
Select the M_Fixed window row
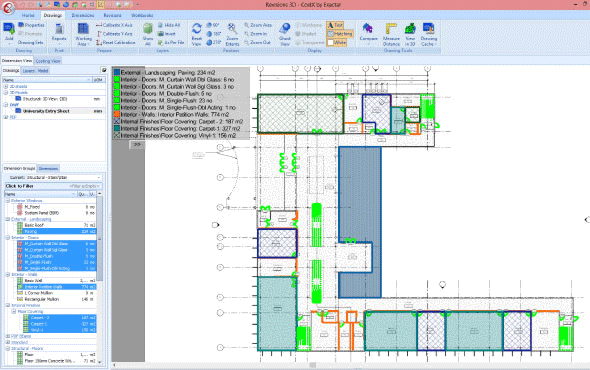(x=56, y=207)
